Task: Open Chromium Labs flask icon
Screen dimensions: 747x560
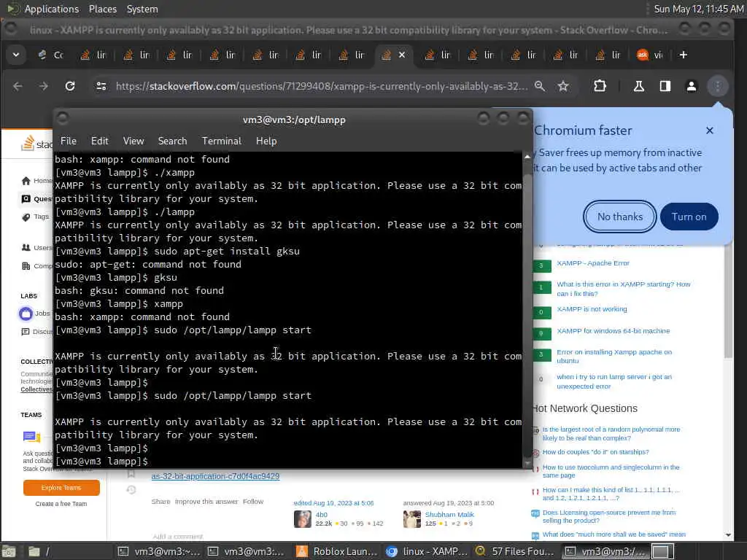Action: pos(639,86)
